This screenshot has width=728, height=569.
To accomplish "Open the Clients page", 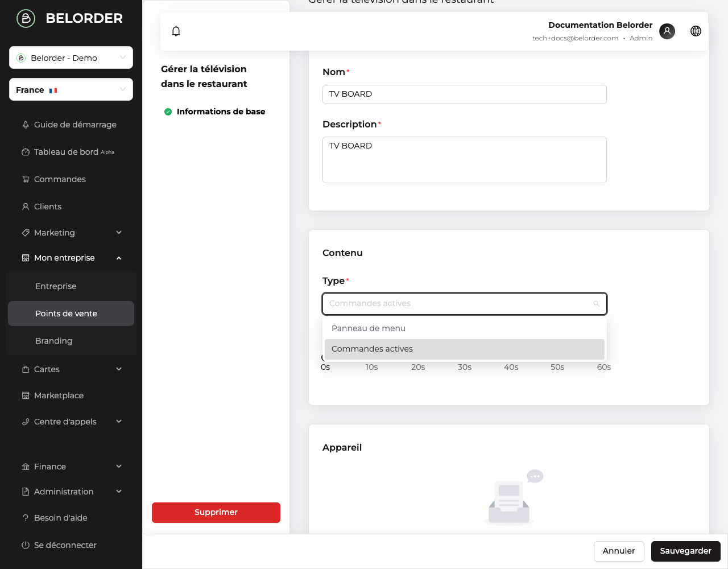I will (48, 207).
